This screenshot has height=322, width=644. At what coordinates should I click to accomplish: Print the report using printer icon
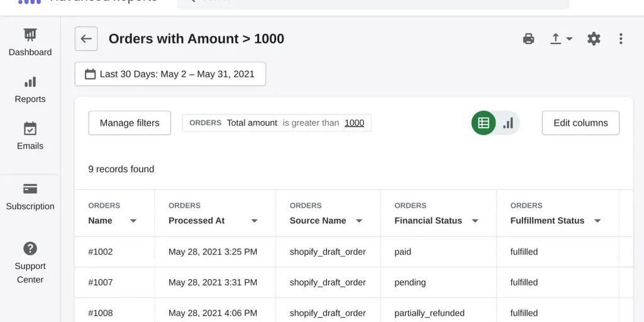point(528,39)
